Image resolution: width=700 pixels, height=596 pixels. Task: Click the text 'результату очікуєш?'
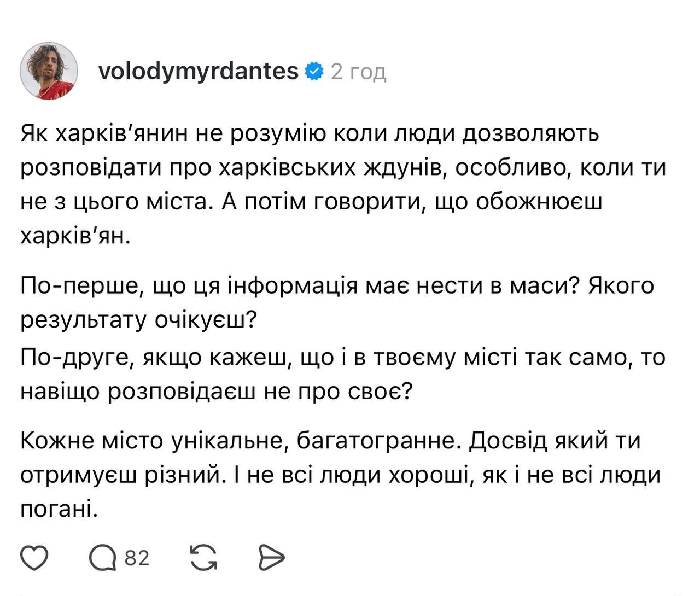point(138,320)
